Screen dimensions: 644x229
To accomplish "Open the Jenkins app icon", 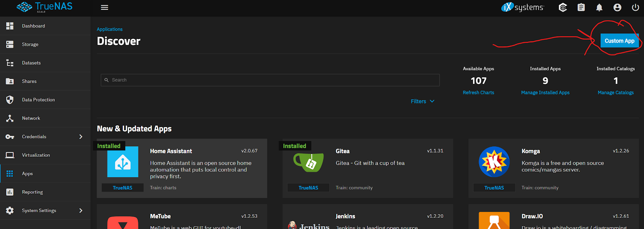I will pyautogui.click(x=308, y=225).
